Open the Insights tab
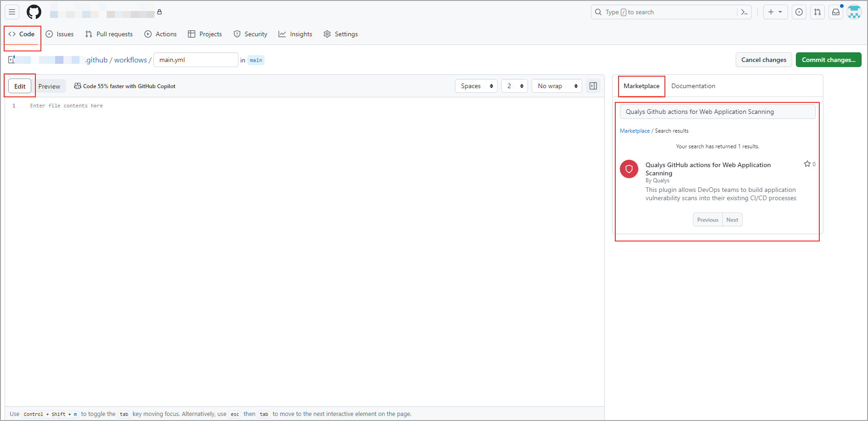This screenshot has height=421, width=868. pos(295,34)
